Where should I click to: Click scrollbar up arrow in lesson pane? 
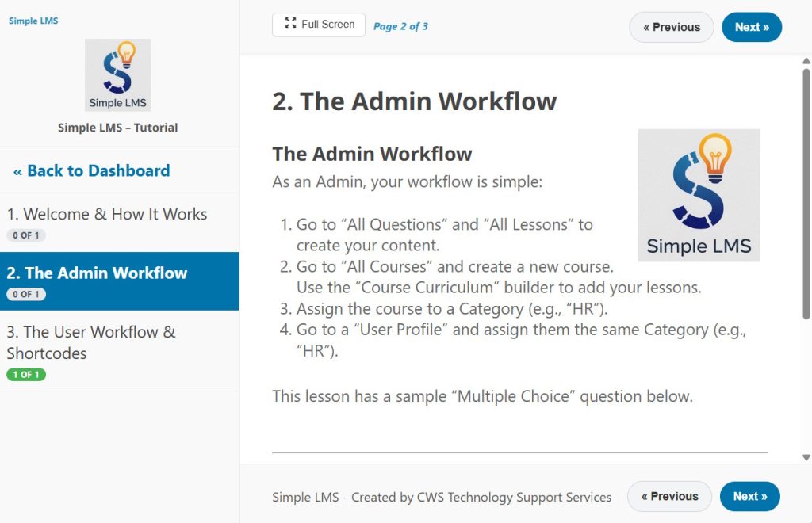(806, 61)
